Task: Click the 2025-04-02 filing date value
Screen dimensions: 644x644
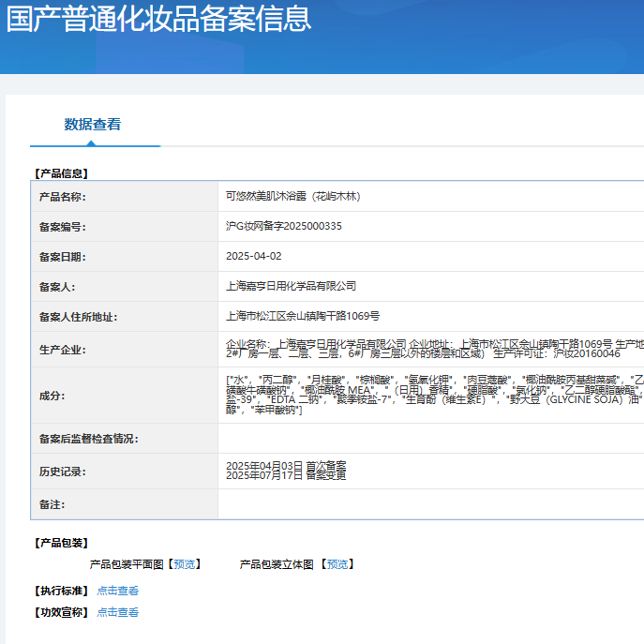Action: [x=253, y=256]
